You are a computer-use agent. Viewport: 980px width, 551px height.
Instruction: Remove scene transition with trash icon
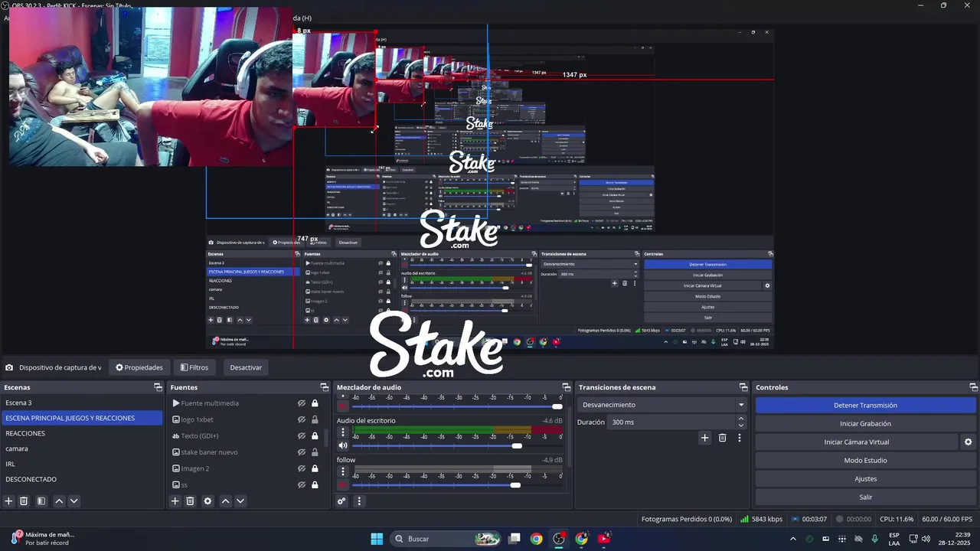[x=722, y=438]
